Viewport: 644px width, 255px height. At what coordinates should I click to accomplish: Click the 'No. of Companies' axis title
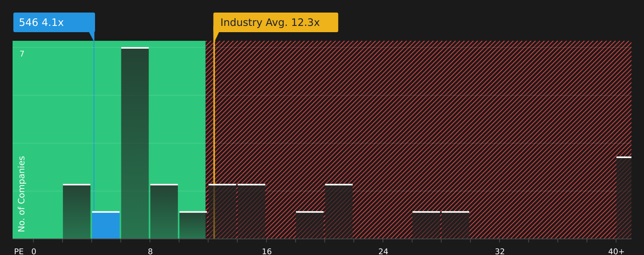click(x=22, y=194)
